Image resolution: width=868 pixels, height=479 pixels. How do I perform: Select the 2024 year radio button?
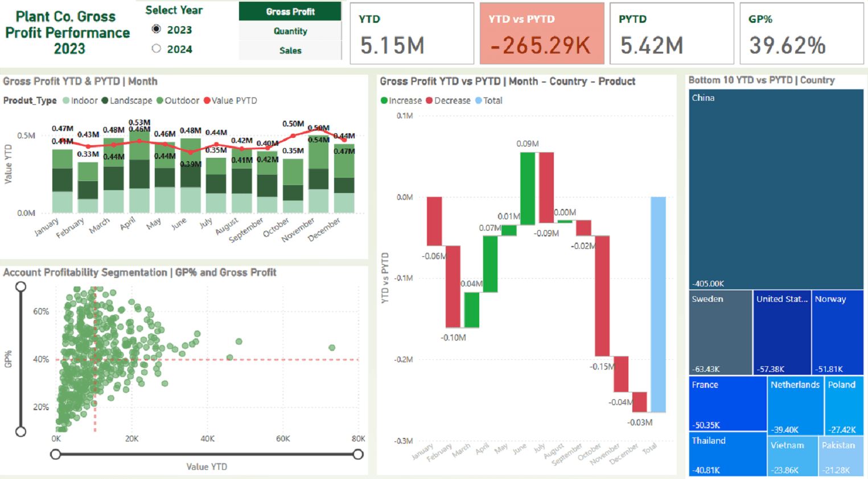(156, 48)
